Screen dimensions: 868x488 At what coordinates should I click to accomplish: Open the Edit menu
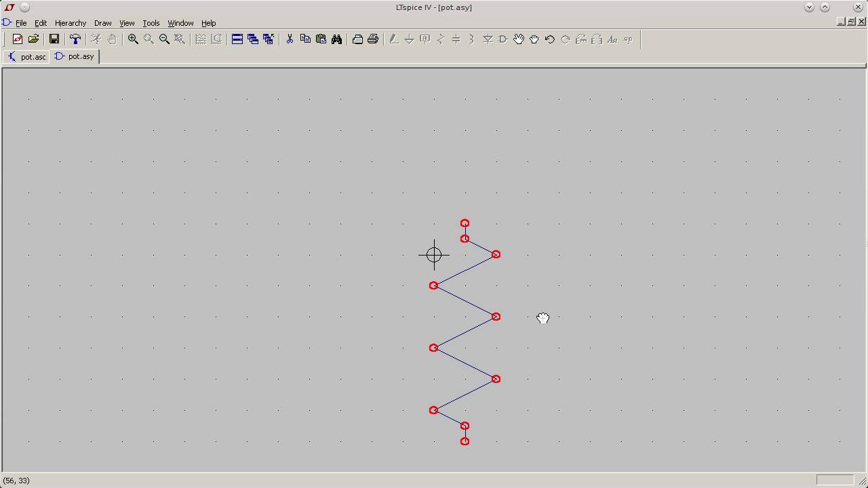41,23
